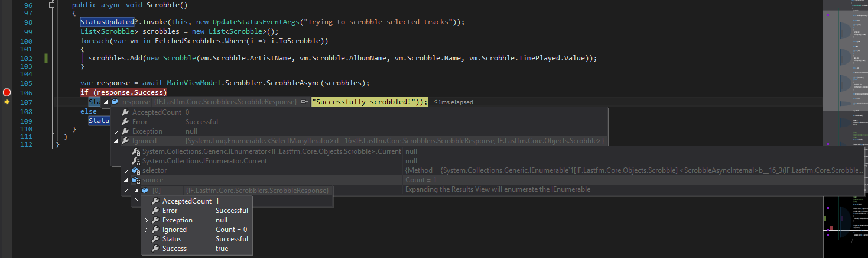Click the yellow current-statement arrow on line 107
The width and height of the screenshot is (868, 258).
pos(7,102)
